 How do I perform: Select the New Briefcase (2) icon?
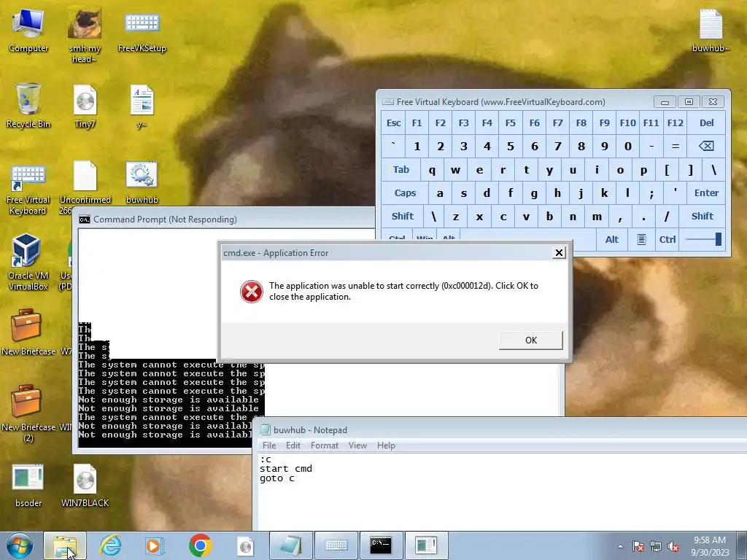pos(28,413)
